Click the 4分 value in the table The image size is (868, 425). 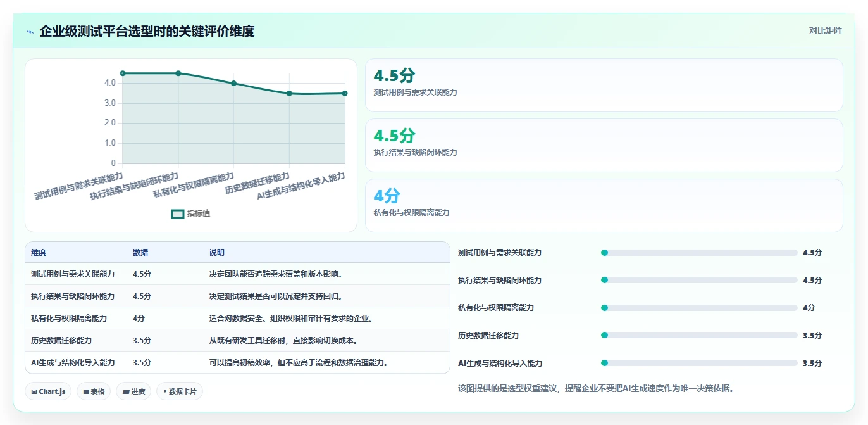[x=139, y=319]
